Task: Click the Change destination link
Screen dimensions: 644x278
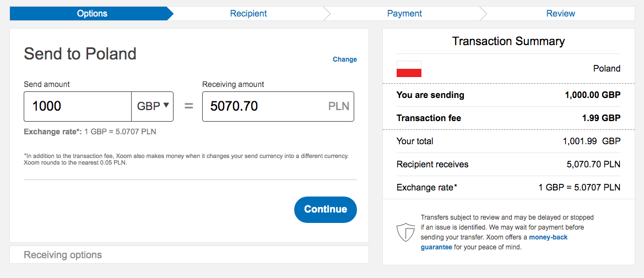Action: pyautogui.click(x=345, y=59)
